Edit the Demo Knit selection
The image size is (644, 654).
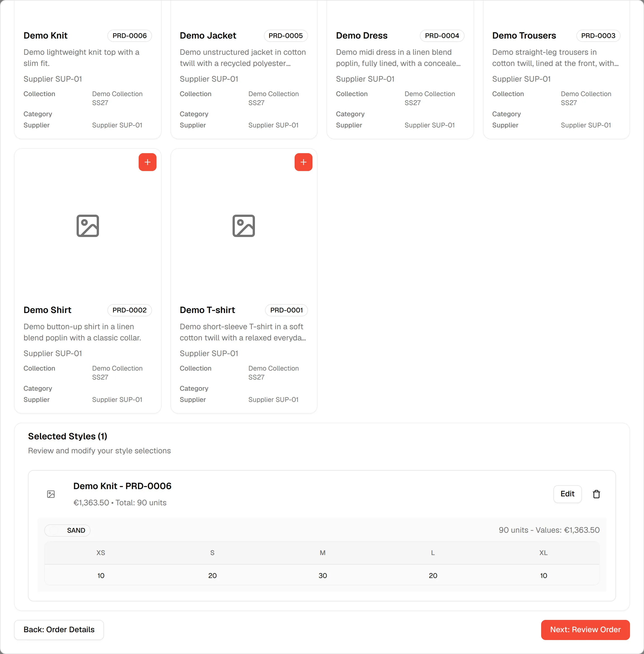[567, 494]
